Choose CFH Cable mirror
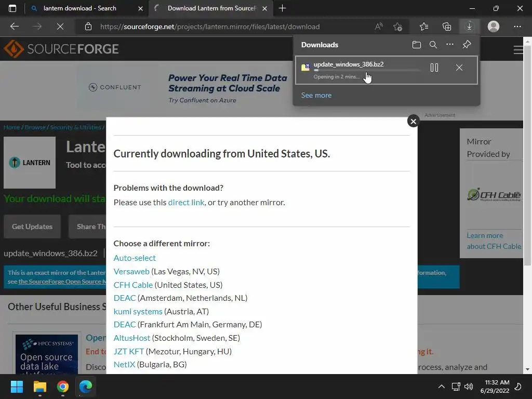 point(133,285)
